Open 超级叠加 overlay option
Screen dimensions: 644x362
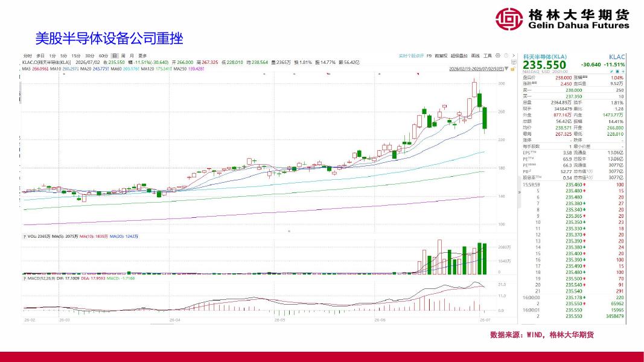point(459,56)
